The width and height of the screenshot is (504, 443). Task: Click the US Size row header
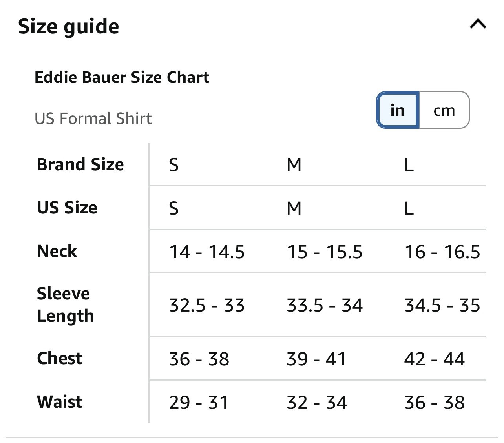coord(67,207)
